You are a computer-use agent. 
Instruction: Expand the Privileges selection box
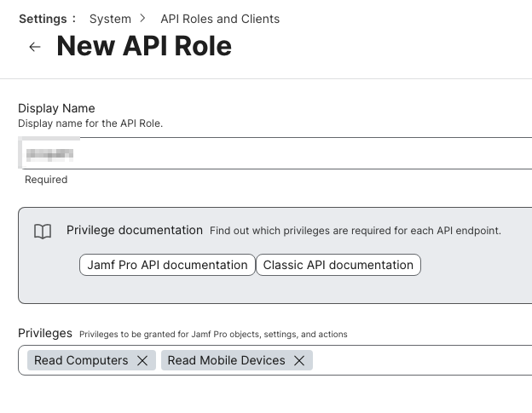418,361
